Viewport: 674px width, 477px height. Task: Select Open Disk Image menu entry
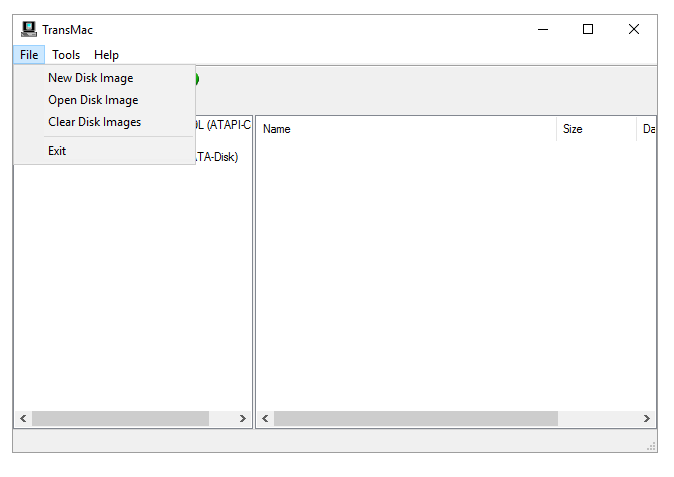104,100
